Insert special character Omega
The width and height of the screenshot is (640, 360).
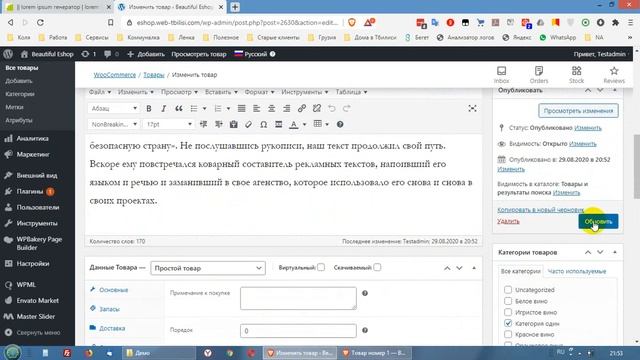(x=264, y=124)
